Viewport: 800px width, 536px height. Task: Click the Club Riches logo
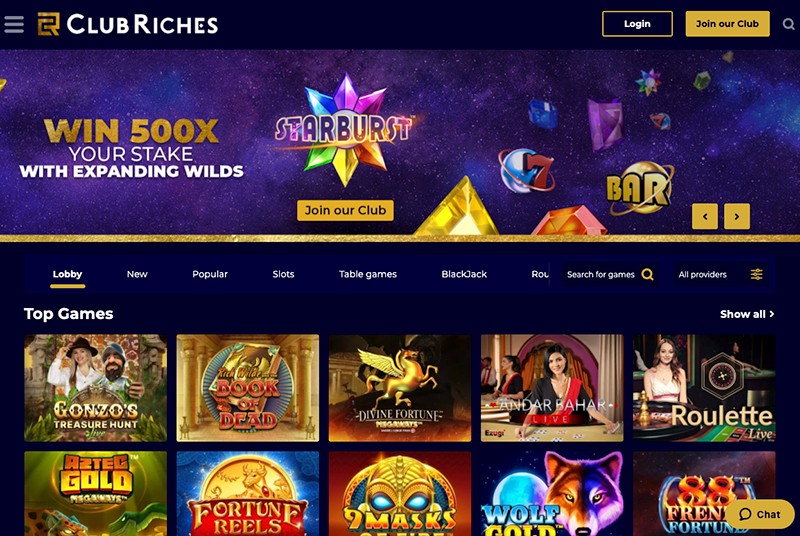pyautogui.click(x=128, y=24)
